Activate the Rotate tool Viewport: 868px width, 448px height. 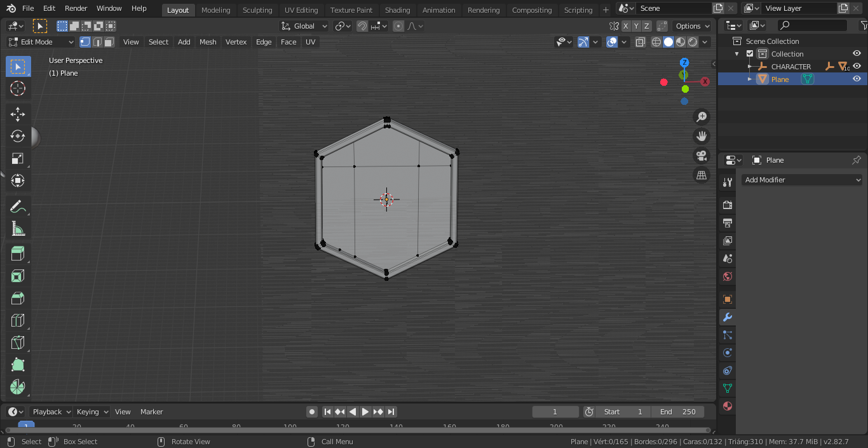[x=18, y=137]
